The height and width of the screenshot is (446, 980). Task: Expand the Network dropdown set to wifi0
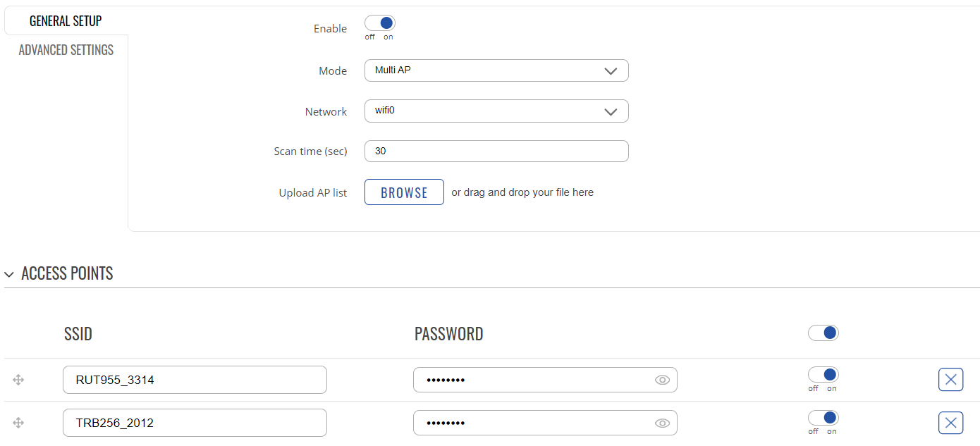coord(496,111)
